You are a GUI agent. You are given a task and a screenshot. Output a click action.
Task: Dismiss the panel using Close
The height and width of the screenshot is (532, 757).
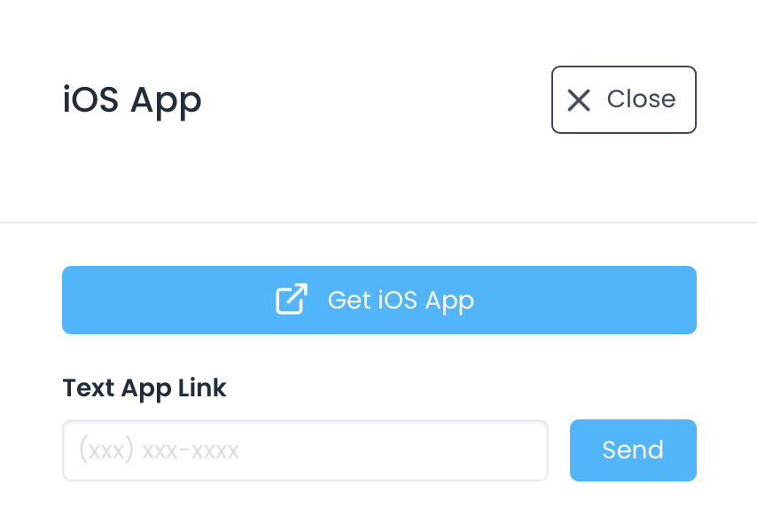(x=623, y=100)
